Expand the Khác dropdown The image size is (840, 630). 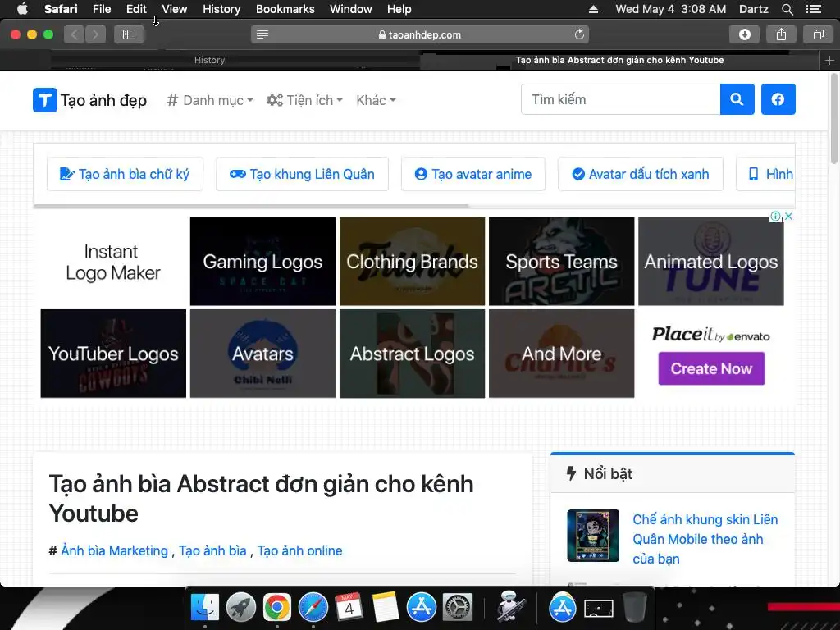click(x=376, y=100)
